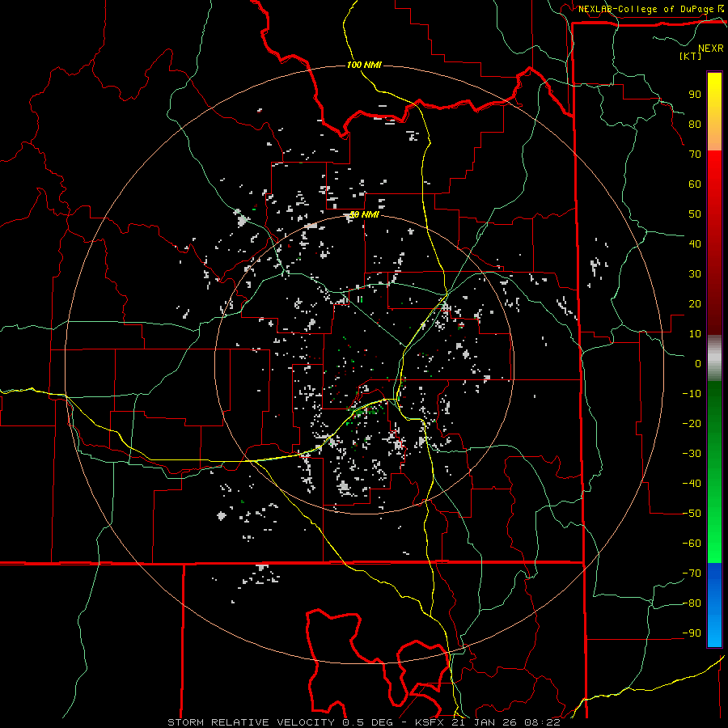This screenshot has width=728, height=728.
Task: Click the 0.5 DEG elevation angle text
Action: pos(368,722)
